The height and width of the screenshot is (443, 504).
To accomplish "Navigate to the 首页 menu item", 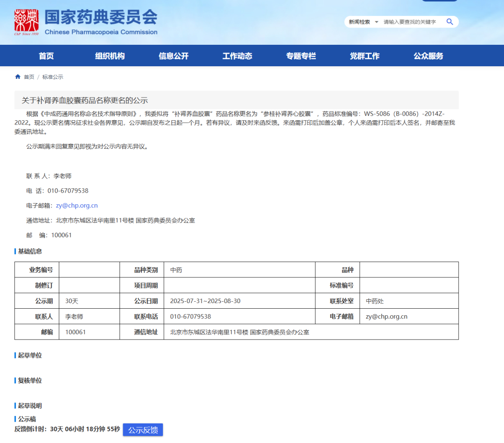I will click(47, 55).
